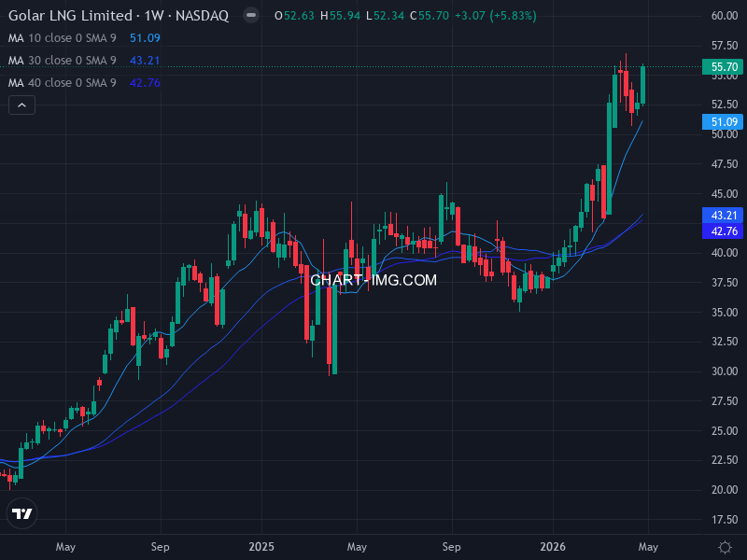Screen dimensions: 747x560
Task: Click the 2026 label on time axis
Action: [553, 547]
